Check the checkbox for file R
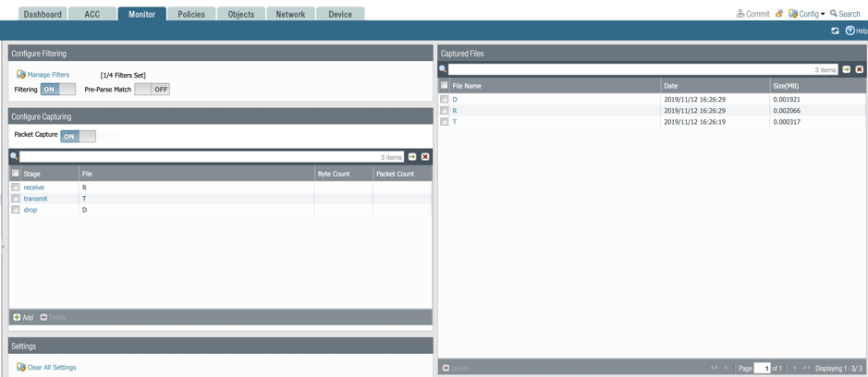This screenshot has height=377, width=868. coord(444,111)
